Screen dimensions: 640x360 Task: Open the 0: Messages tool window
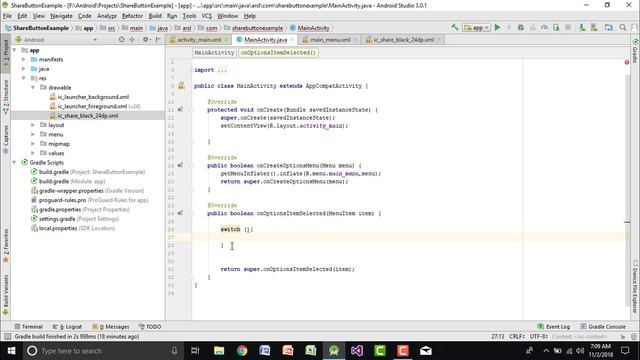coord(111,327)
